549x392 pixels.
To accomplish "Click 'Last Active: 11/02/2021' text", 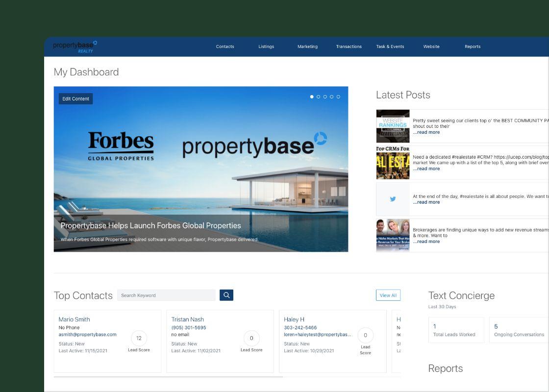I will 196,351.
